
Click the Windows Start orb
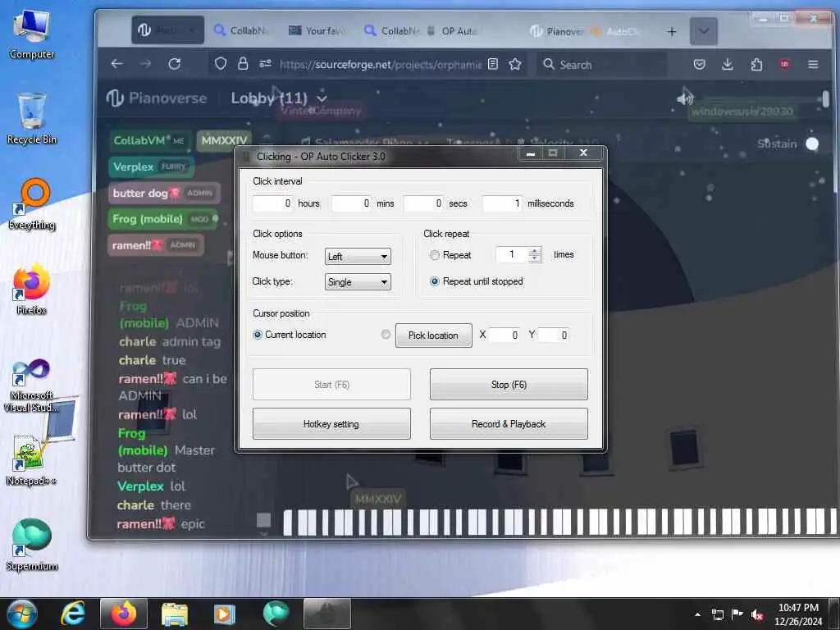[x=22, y=614]
